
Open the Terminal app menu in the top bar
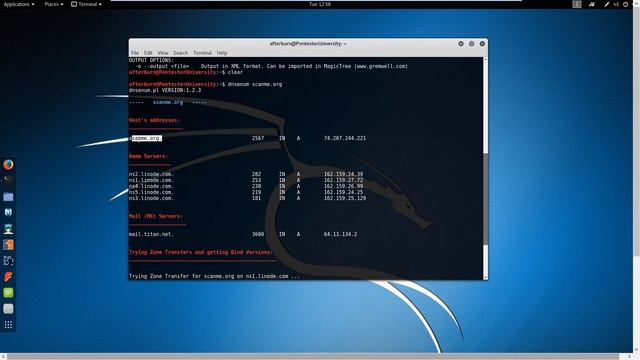point(86,4)
